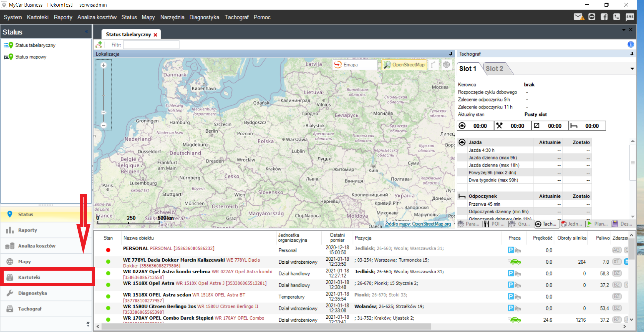This screenshot has width=644, height=332.
Task: Click the map zoom slider track
Action: pos(103,95)
